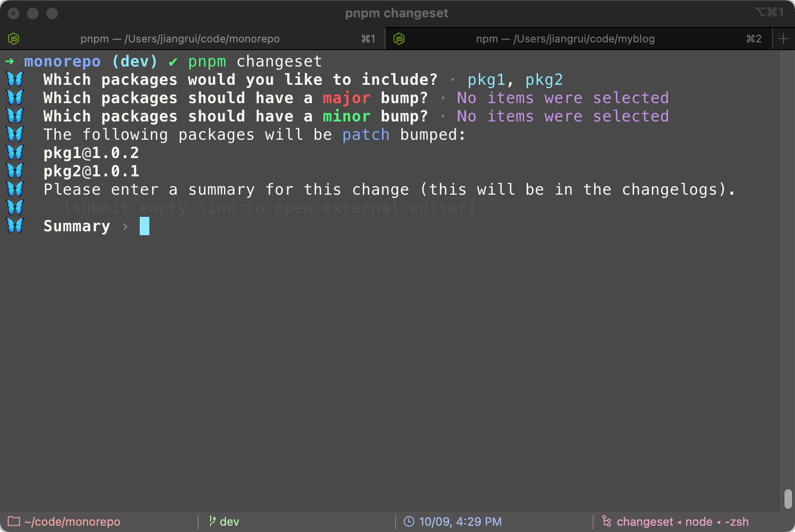Click the terminal scrollbar thumb

tap(788, 499)
